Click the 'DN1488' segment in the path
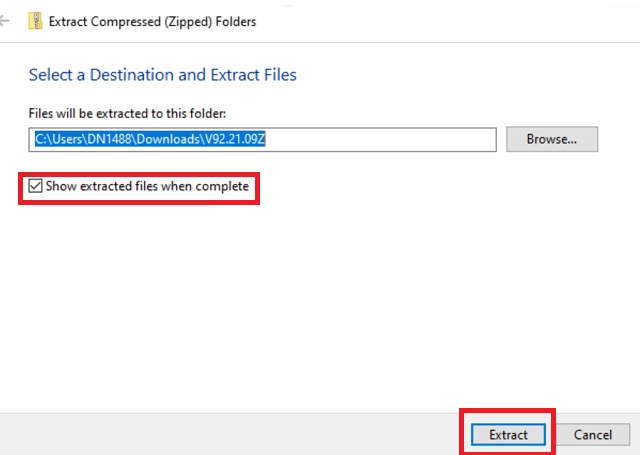Viewport: 640px width, 455px height. pos(102,139)
